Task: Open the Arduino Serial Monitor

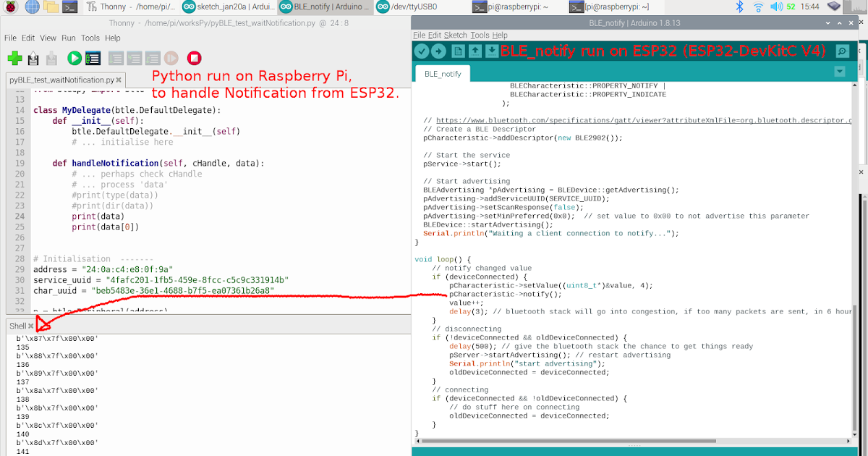Action: 841,52
